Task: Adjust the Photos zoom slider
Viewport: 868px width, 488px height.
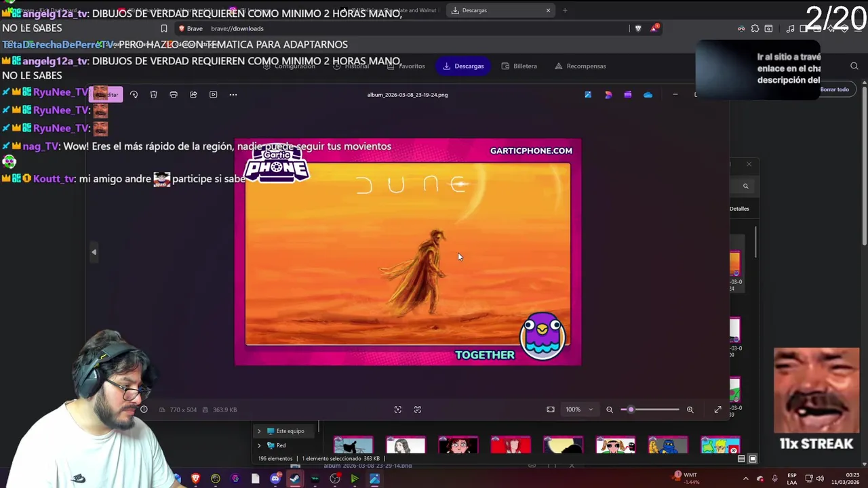Action: [650, 409]
